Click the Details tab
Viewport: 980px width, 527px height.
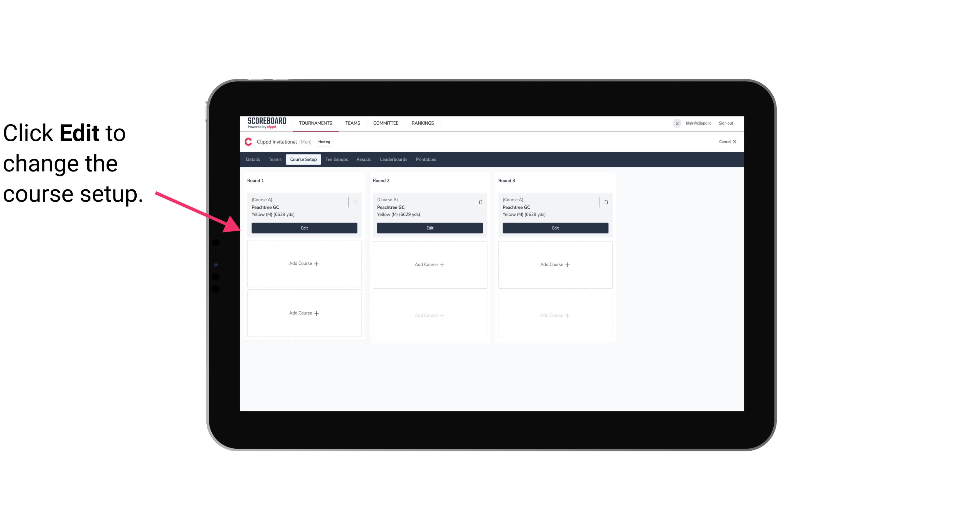coord(254,159)
